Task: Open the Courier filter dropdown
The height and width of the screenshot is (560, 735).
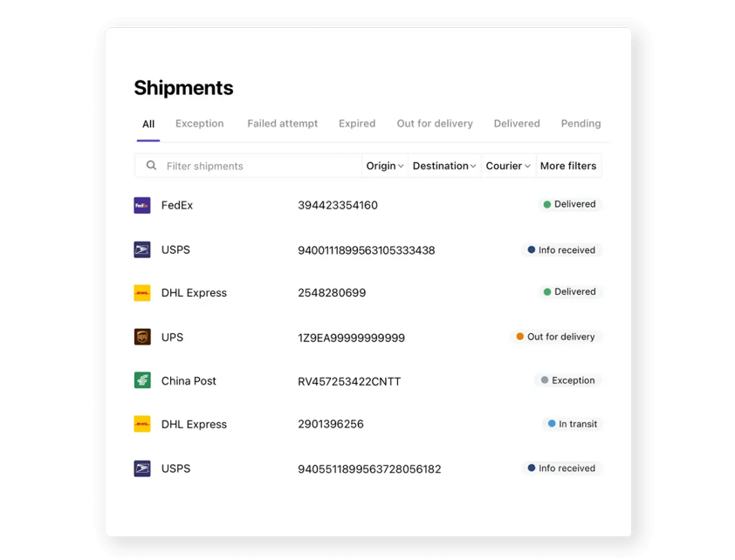Action: tap(508, 166)
